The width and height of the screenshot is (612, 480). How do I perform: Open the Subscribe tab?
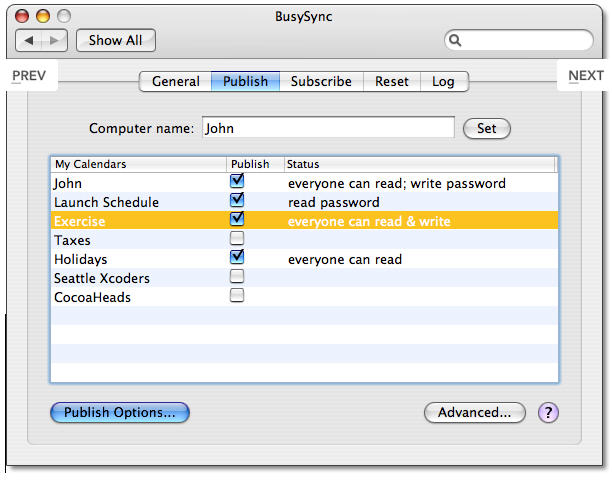pyautogui.click(x=321, y=81)
